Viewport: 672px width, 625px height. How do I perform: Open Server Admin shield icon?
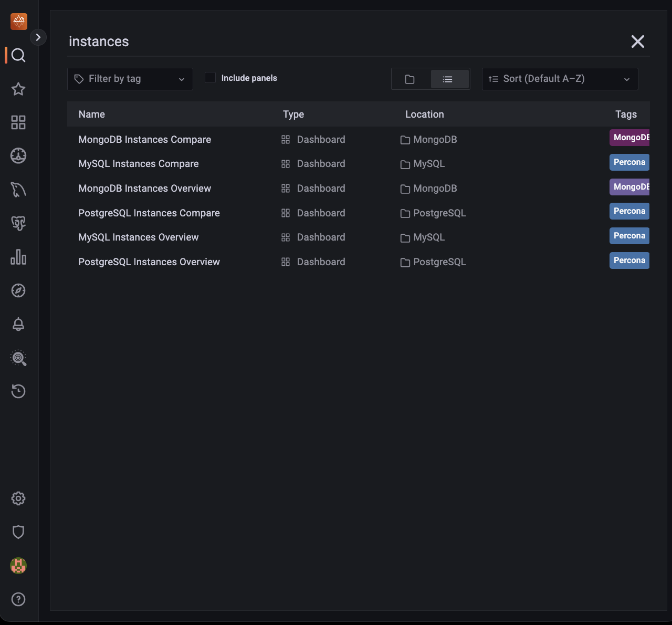pos(18,532)
